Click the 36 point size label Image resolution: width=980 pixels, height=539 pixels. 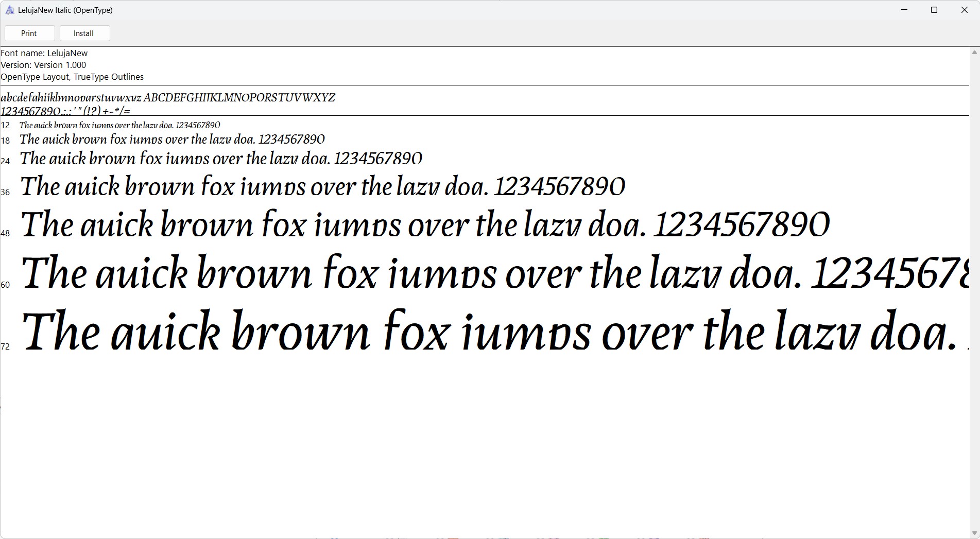5,192
